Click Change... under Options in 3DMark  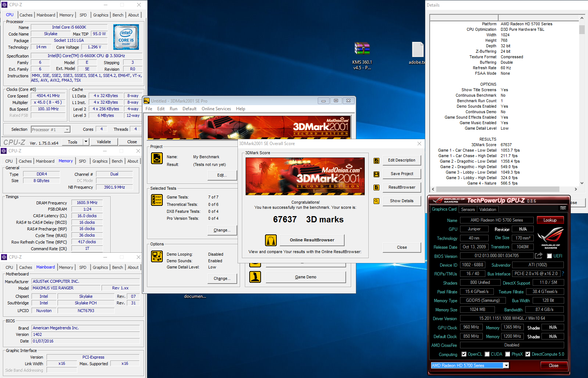222,279
